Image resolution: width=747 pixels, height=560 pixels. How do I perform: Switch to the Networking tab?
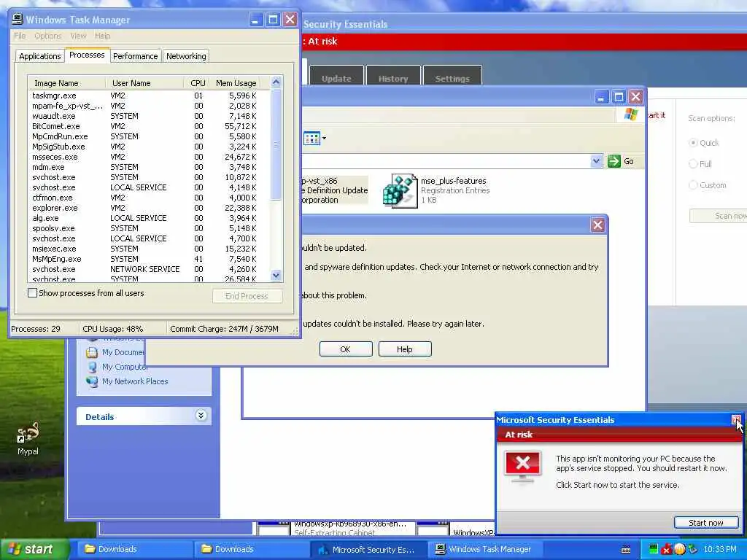click(186, 56)
